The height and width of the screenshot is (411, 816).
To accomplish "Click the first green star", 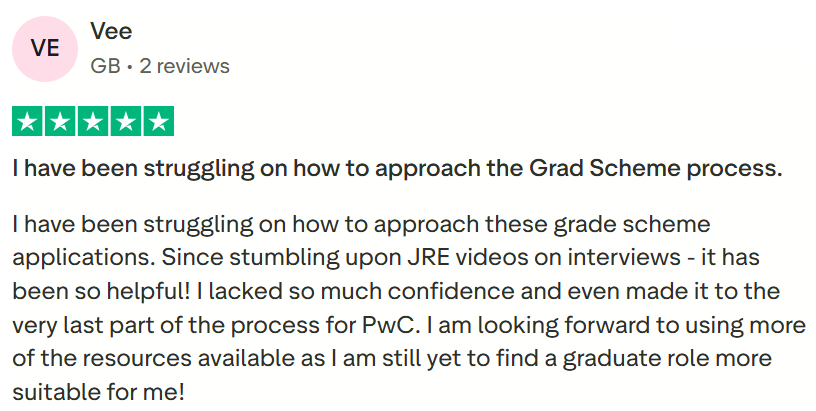I will [28, 122].
